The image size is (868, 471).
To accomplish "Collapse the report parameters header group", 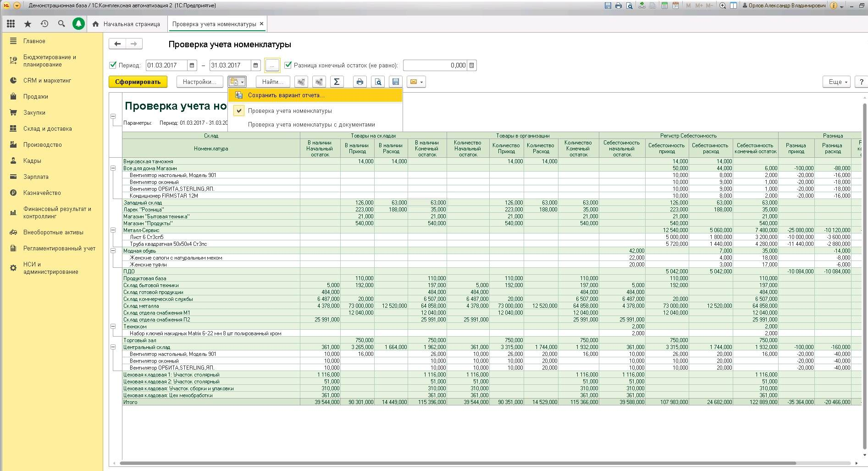I will 113,116.
